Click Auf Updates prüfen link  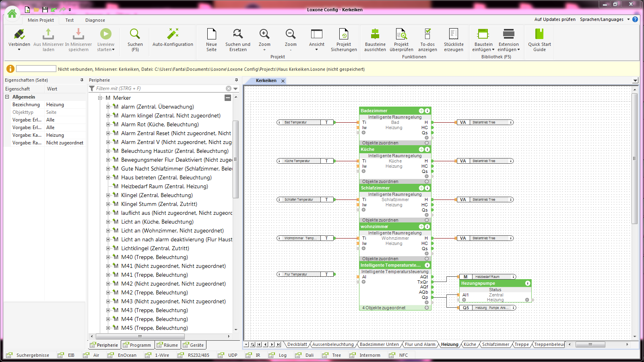(x=555, y=19)
